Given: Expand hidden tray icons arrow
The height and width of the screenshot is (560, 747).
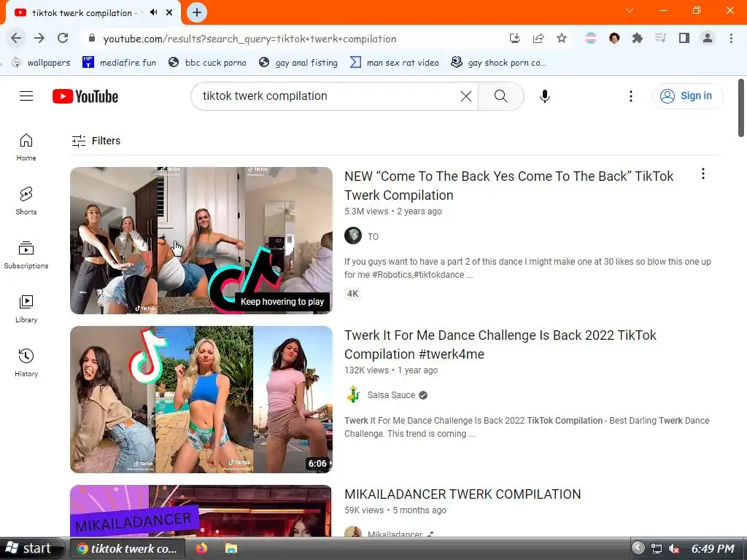Looking at the screenshot, I should 638,548.
